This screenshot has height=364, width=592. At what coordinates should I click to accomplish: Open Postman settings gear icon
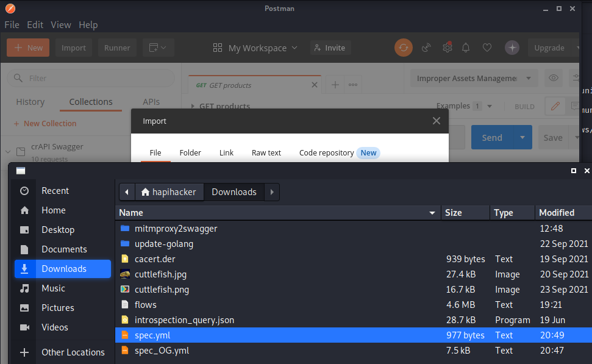[x=447, y=48]
